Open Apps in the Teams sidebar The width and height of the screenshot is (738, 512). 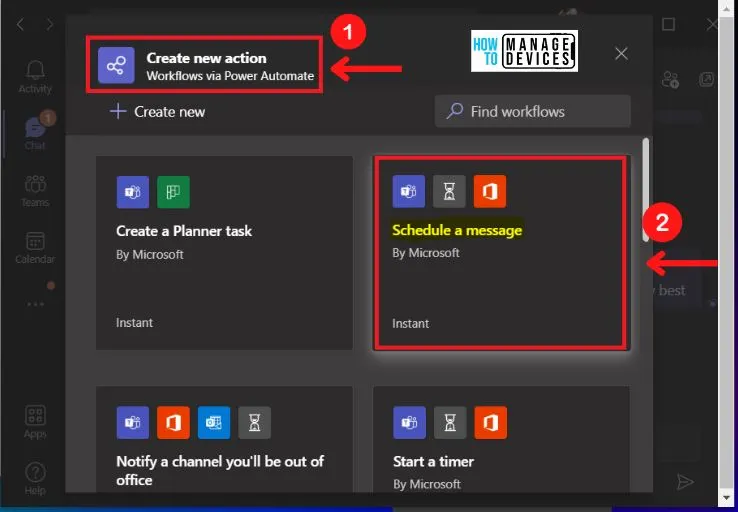tap(35, 422)
